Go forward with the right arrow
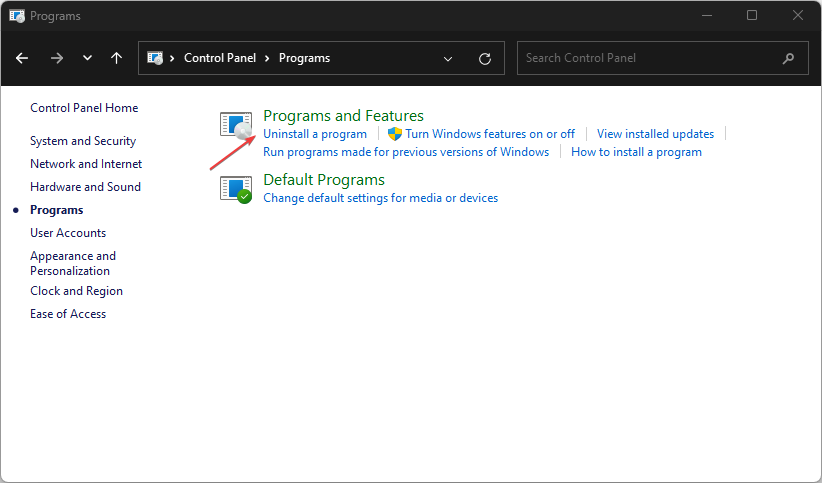This screenshot has width=822, height=483. pos(57,58)
